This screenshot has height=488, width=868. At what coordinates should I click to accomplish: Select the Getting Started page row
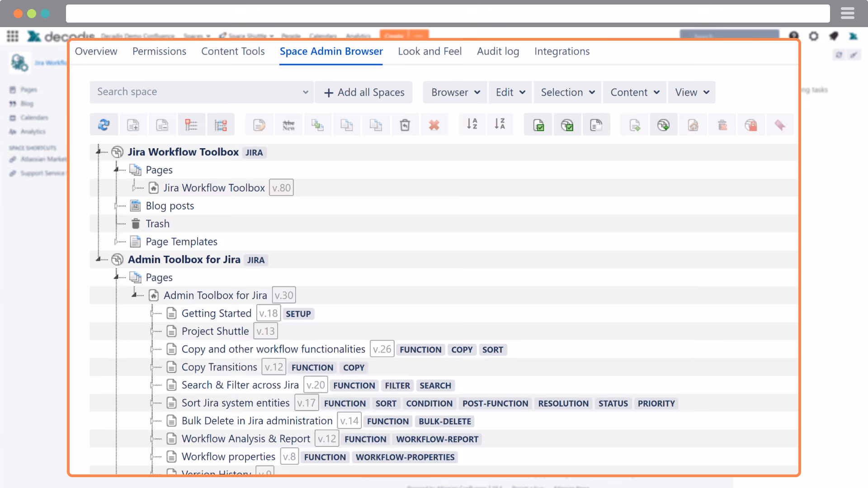click(216, 313)
